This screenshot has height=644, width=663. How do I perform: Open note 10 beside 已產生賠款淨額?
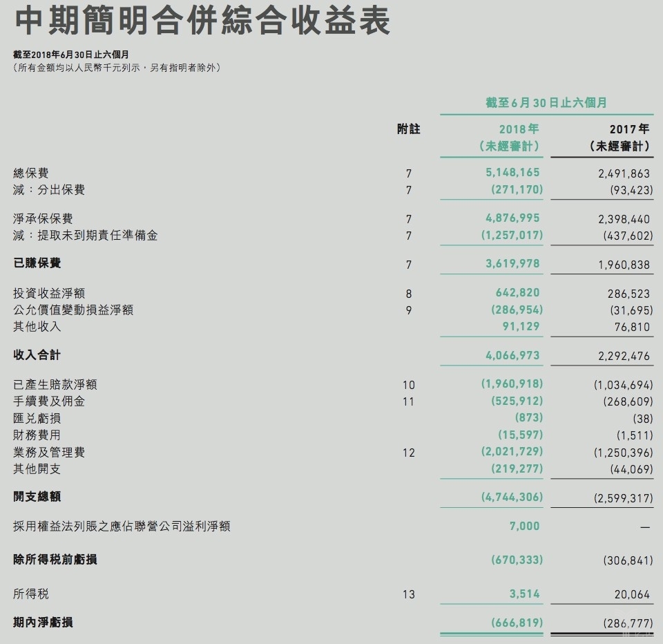[409, 384]
